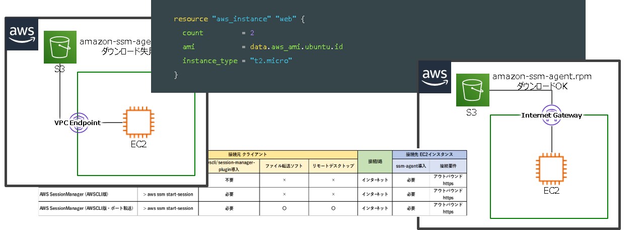The width and height of the screenshot is (644, 230).
Task: Click the 'ssm-agent導入' column header
Action: tap(411, 165)
